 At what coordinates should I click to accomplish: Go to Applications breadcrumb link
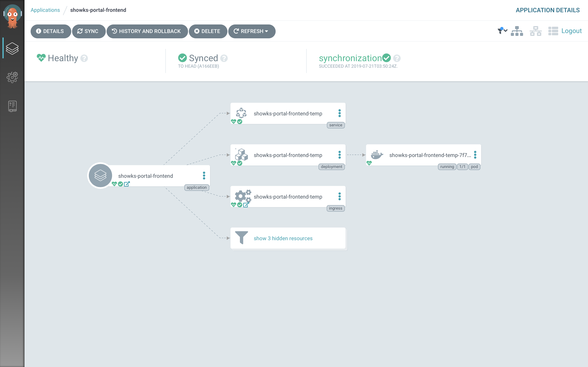(45, 10)
